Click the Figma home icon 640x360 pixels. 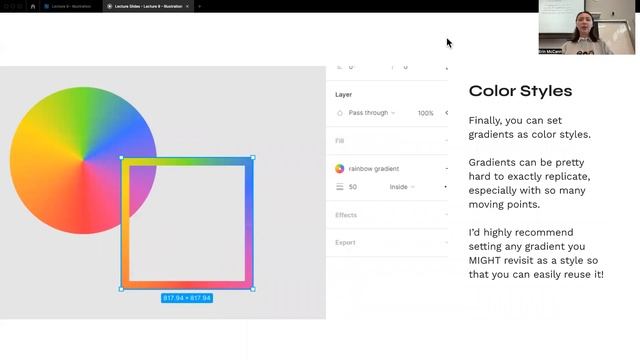click(33, 7)
